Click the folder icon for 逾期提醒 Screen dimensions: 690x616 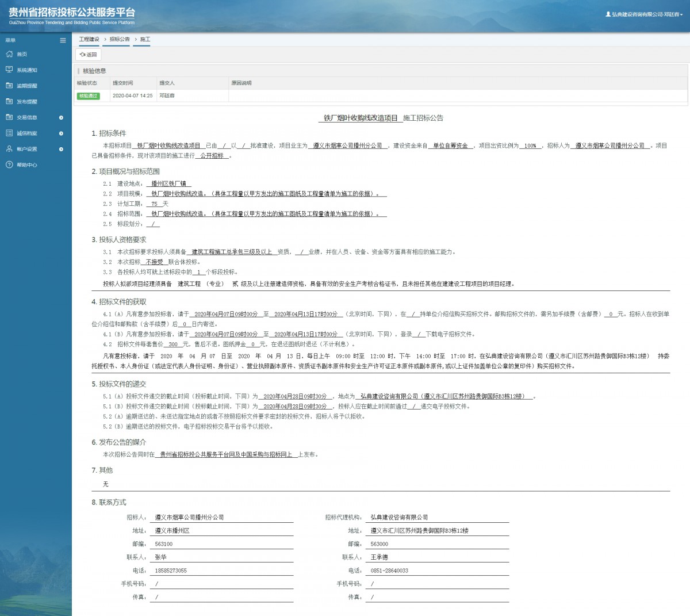click(9, 86)
